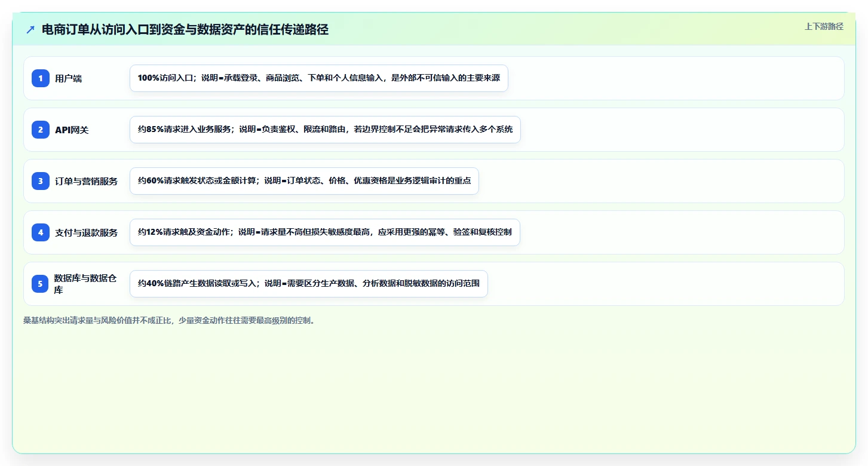Screen dimensions: 868x466
Task: Open the 约40%链路产生数据读取或写入 description box
Action: click(309, 284)
